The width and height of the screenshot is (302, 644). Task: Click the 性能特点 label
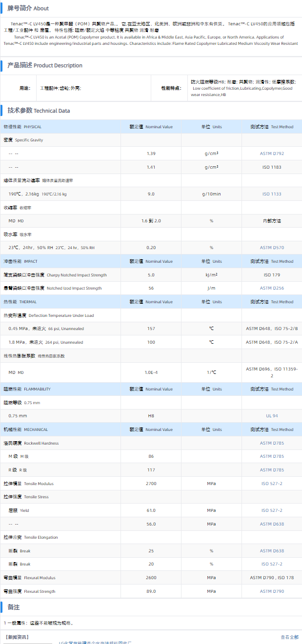tap(172, 88)
